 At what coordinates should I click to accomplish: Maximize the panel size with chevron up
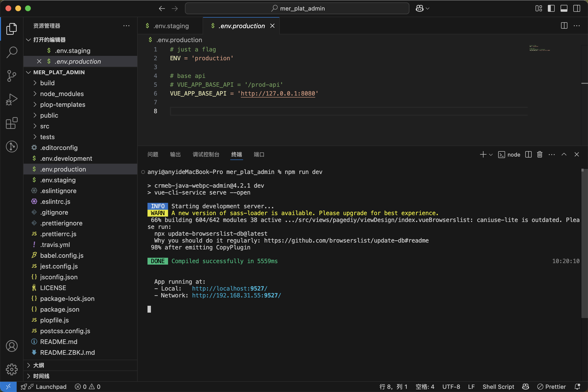[564, 155]
